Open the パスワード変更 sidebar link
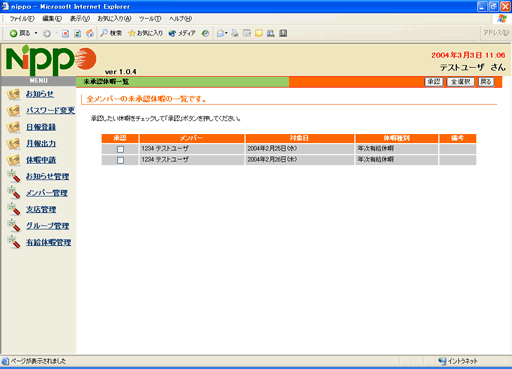This screenshot has height=369, width=512. [50, 111]
